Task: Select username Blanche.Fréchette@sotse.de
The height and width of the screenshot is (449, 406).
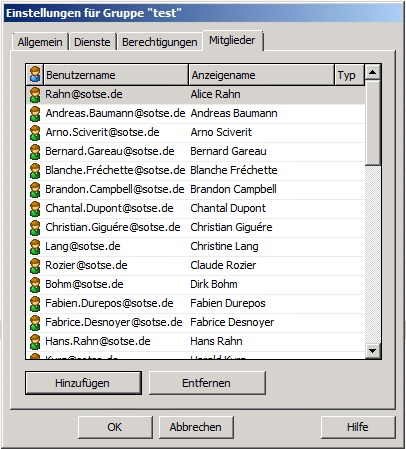Action: pyautogui.click(x=115, y=170)
